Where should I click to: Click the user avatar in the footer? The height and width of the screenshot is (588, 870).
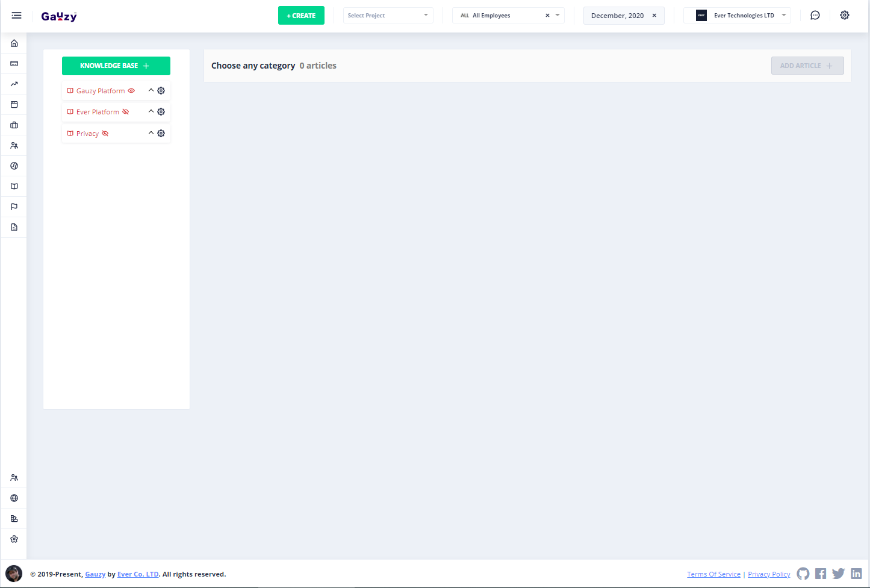tap(14, 574)
